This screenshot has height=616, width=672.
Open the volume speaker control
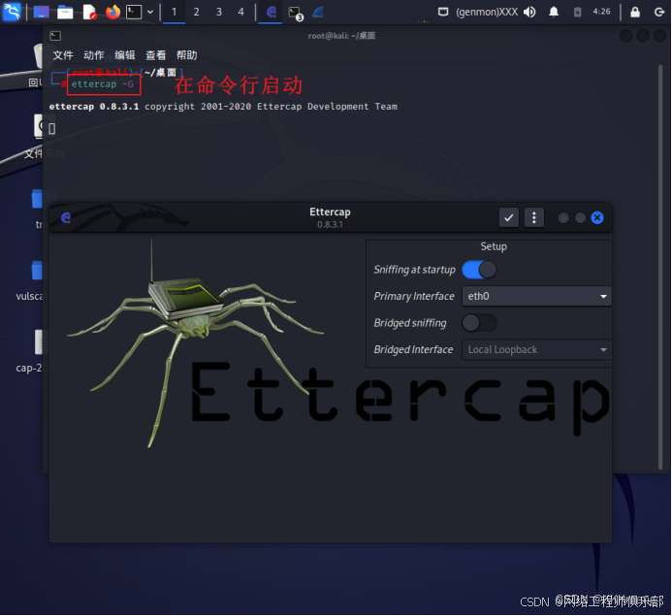[529, 12]
